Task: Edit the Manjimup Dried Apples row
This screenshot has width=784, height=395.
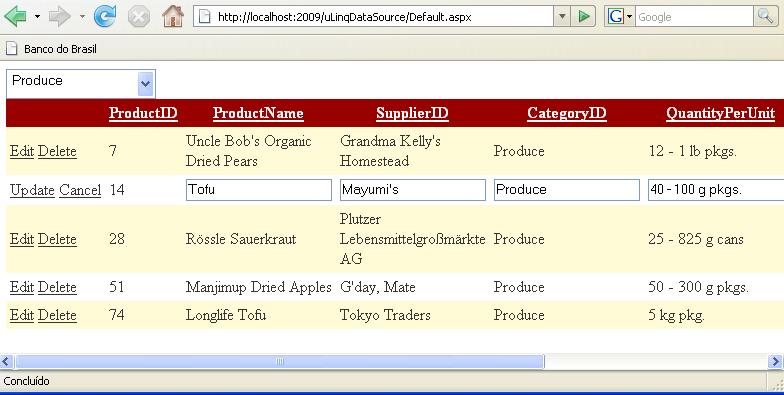Action: pos(22,287)
